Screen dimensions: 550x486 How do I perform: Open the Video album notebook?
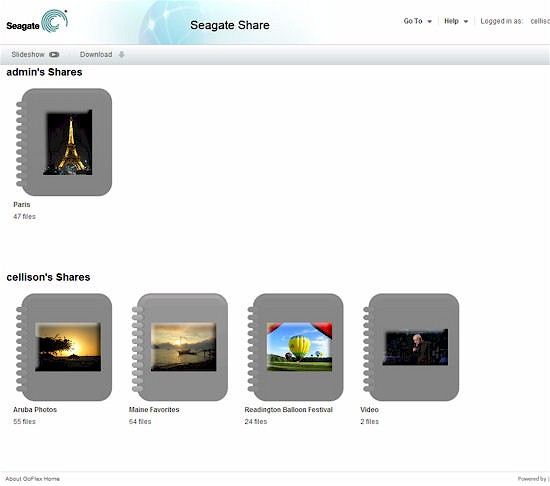click(411, 347)
